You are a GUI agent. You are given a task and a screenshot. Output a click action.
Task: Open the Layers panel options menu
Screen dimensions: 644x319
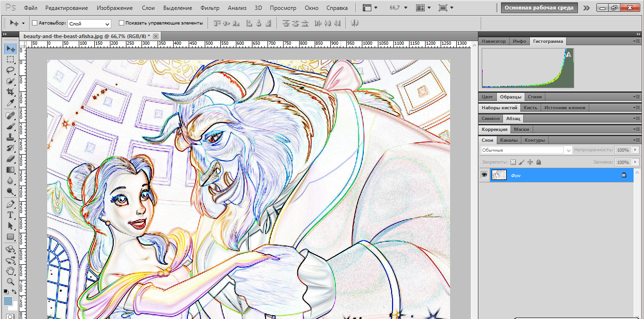637,140
